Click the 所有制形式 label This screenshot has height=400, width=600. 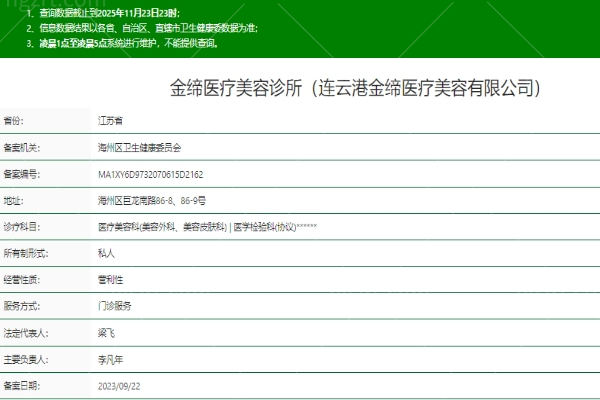click(x=26, y=253)
